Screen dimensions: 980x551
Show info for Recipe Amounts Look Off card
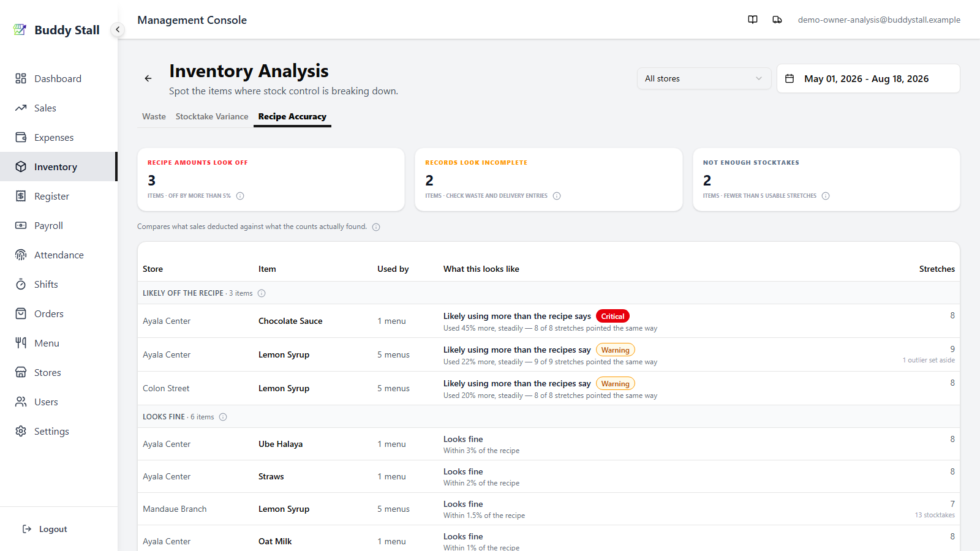pyautogui.click(x=240, y=196)
